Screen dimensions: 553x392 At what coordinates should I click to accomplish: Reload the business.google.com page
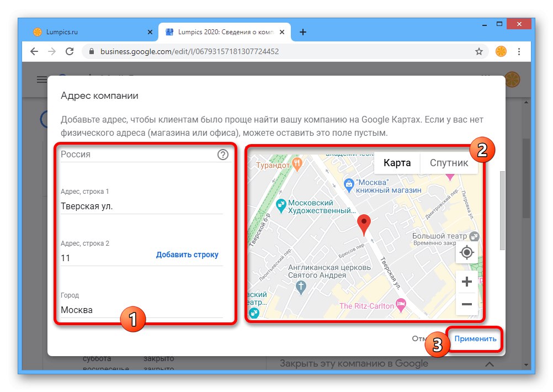pyautogui.click(x=70, y=51)
